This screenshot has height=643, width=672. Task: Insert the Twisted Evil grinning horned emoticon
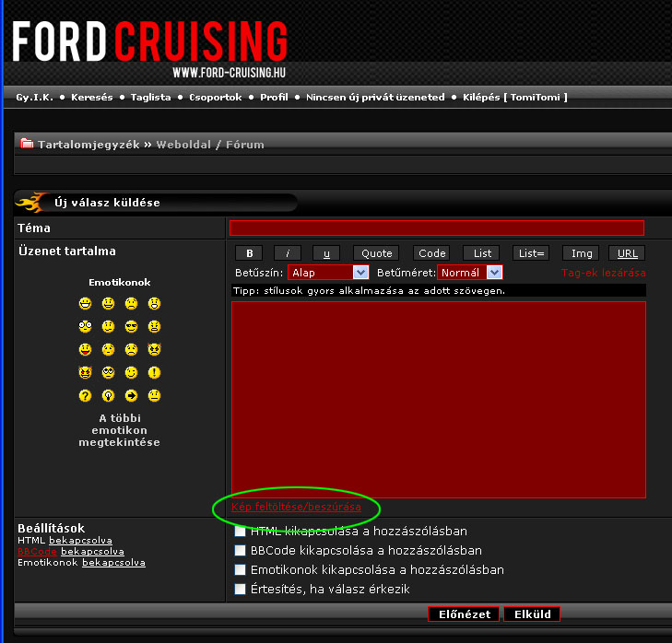point(86,373)
